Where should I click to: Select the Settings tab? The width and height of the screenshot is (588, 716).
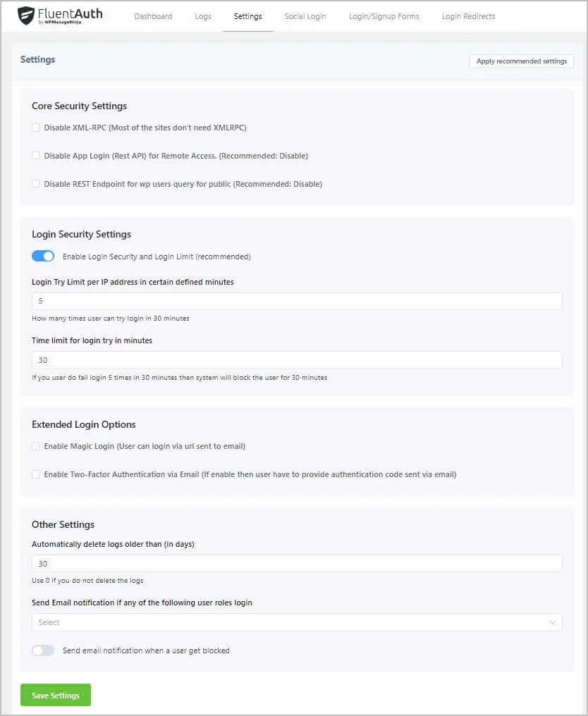coord(247,16)
